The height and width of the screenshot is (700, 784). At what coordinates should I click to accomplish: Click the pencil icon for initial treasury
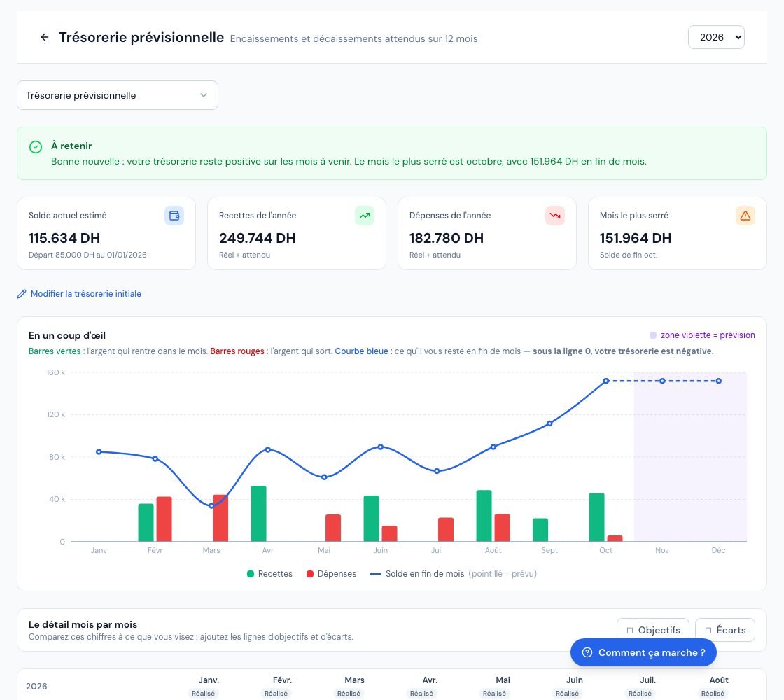click(x=22, y=294)
